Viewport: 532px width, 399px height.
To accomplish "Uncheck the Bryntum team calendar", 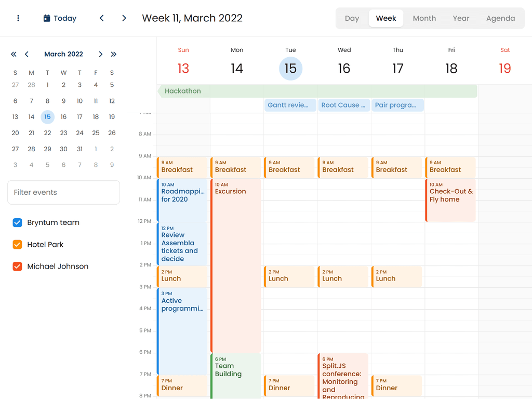I will [17, 222].
